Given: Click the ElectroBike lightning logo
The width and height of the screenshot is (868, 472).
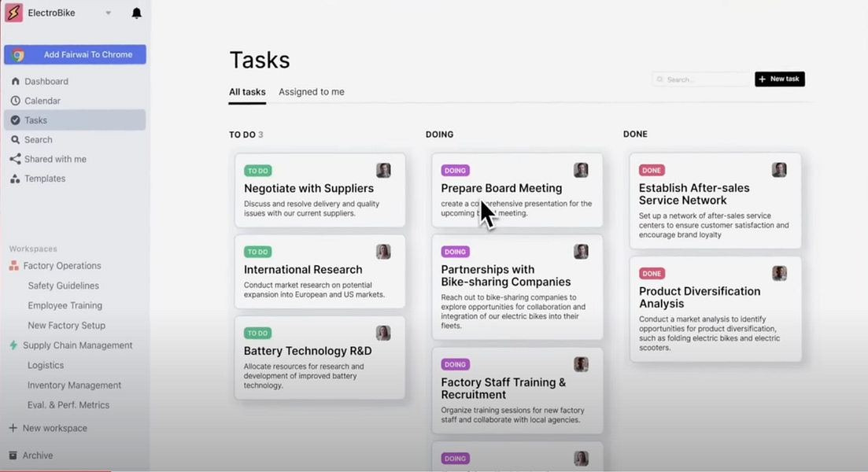Looking at the screenshot, I should 14,13.
